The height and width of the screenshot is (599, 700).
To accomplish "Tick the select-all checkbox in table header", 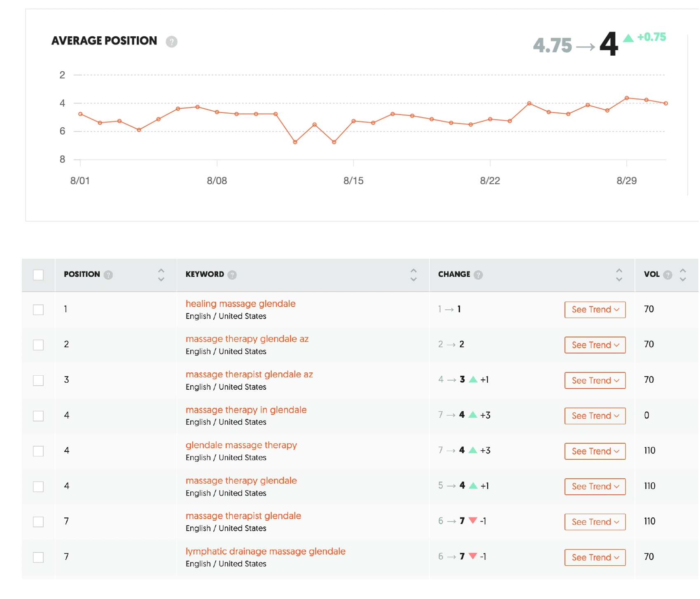I will (x=38, y=275).
